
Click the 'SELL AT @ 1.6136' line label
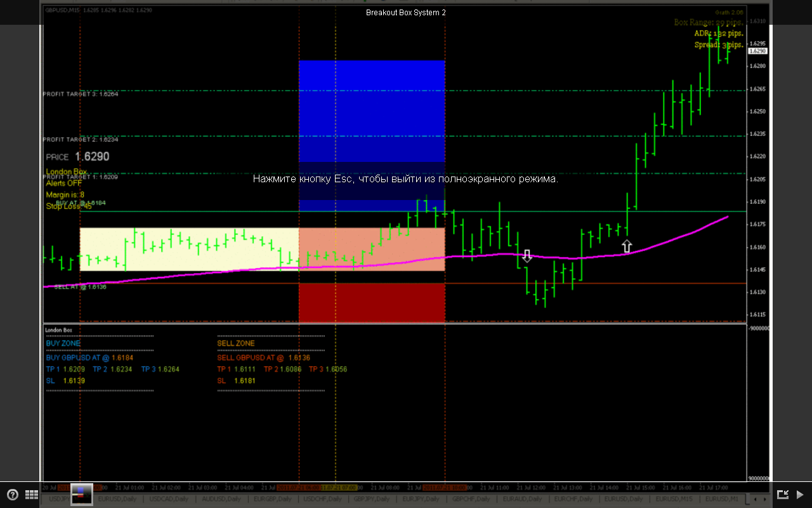pyautogui.click(x=80, y=287)
